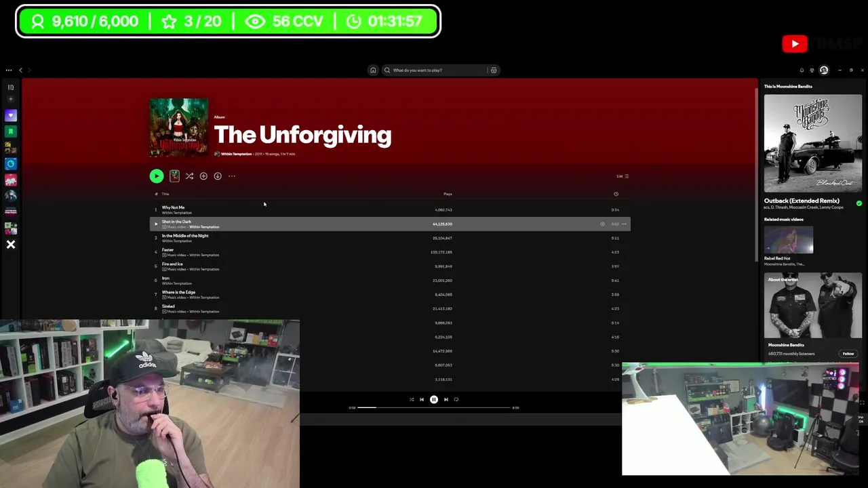This screenshot has width=868, height=488.
Task: Open the 'Rebel Red Hot' music video thumbnail
Action: [789, 240]
